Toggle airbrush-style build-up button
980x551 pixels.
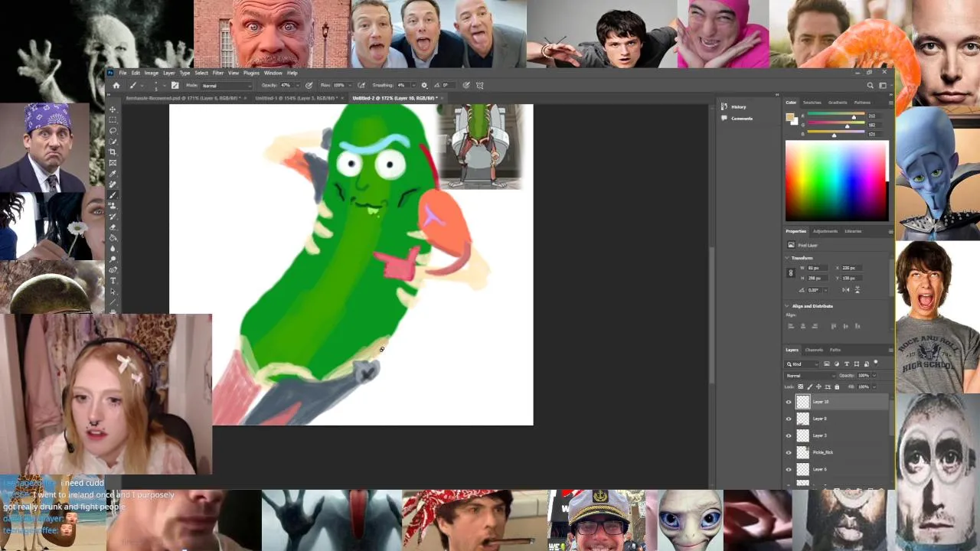[362, 85]
